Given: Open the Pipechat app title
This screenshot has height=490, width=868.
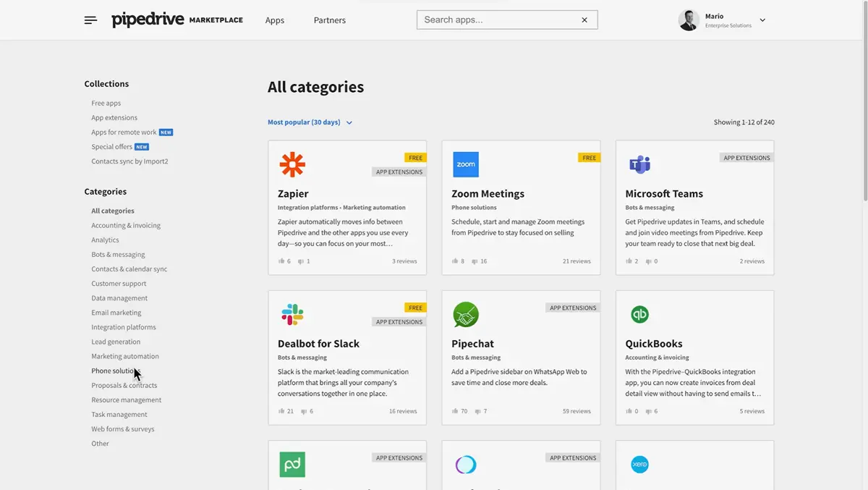Looking at the screenshot, I should pyautogui.click(x=472, y=344).
